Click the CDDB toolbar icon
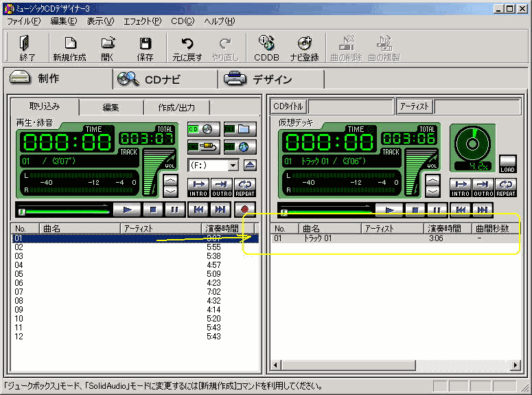 tap(266, 48)
